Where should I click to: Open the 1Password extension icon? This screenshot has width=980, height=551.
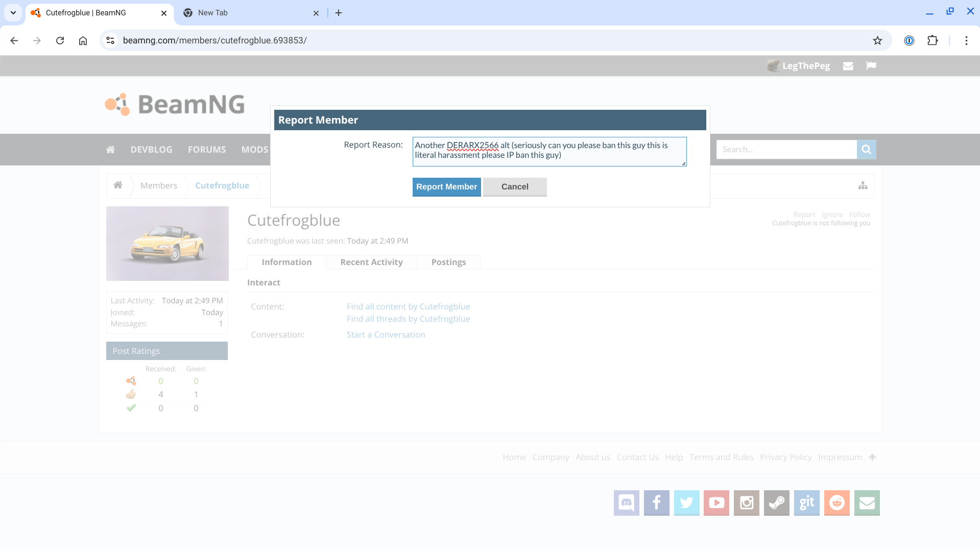tap(909, 40)
